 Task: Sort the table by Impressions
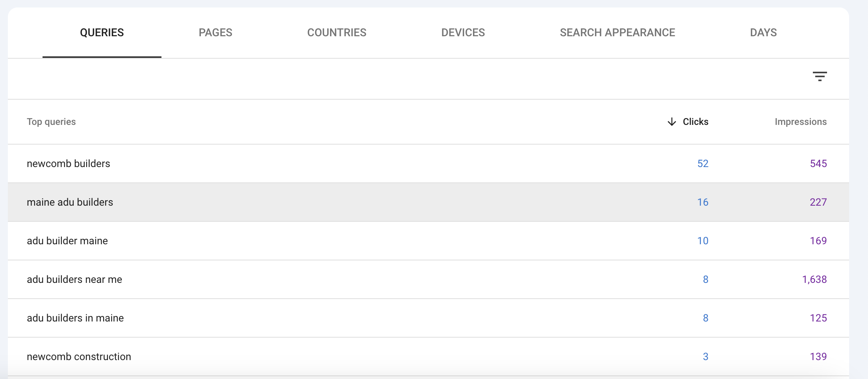(x=800, y=122)
